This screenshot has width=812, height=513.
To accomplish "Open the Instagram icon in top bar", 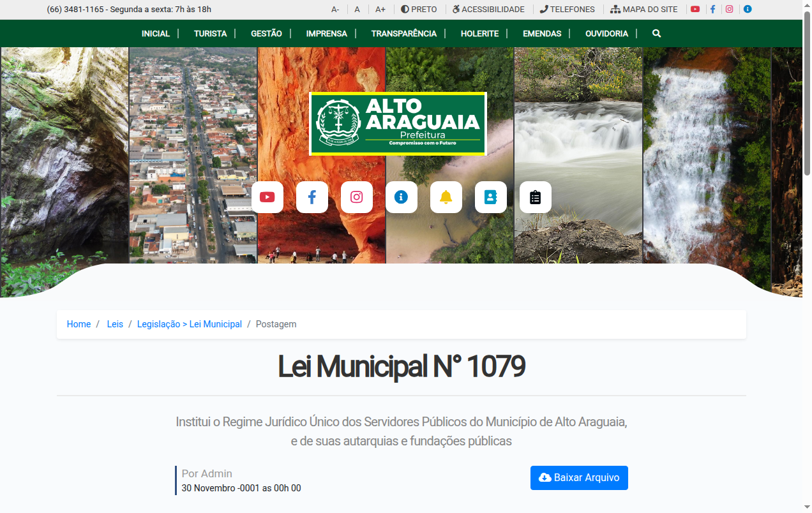I will point(730,10).
